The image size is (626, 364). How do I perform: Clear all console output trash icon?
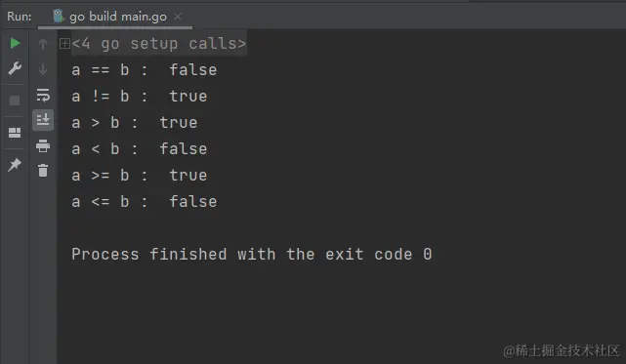(43, 171)
